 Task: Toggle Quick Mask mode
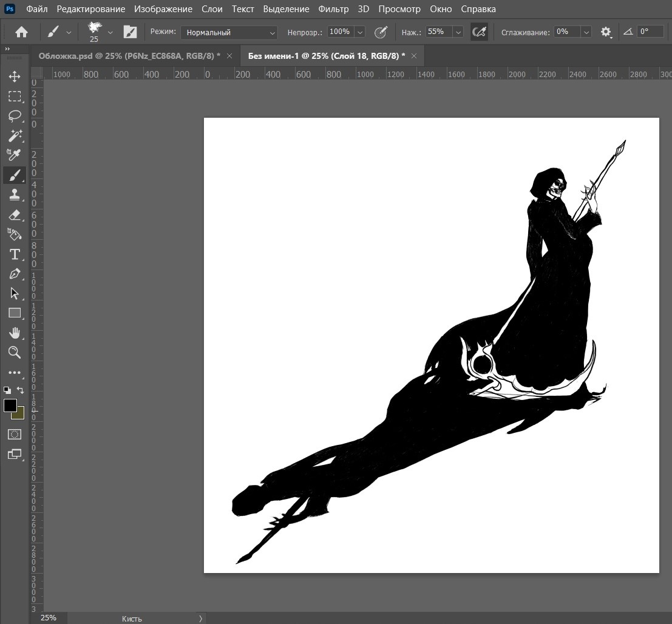15,434
